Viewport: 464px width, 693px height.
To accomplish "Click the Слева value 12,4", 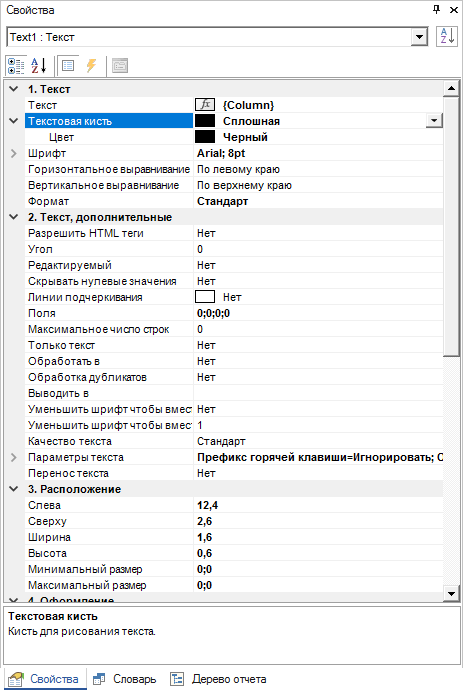I will 207,505.
